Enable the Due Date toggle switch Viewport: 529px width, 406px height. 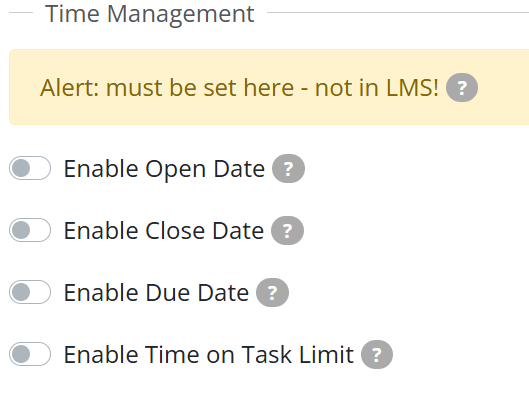click(x=30, y=292)
